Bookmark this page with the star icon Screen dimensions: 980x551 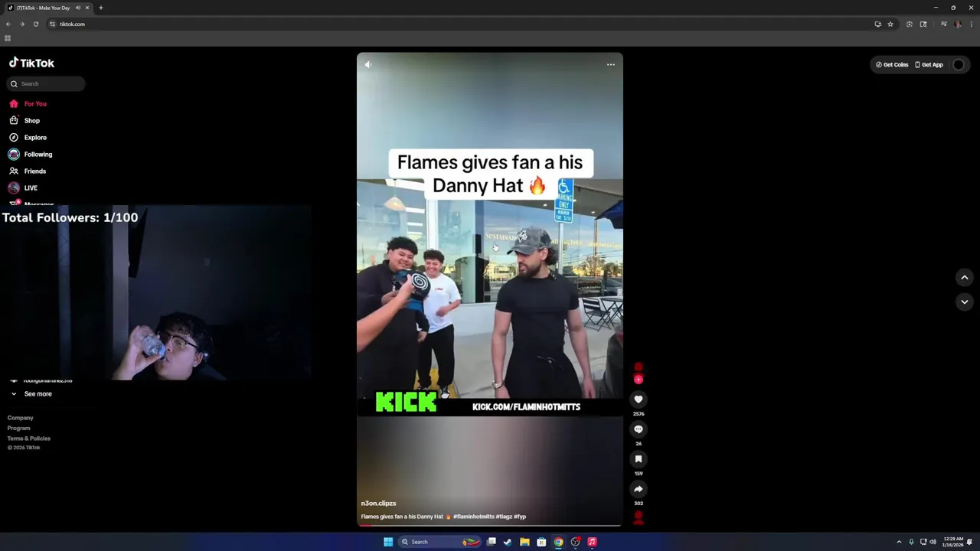[x=890, y=24]
